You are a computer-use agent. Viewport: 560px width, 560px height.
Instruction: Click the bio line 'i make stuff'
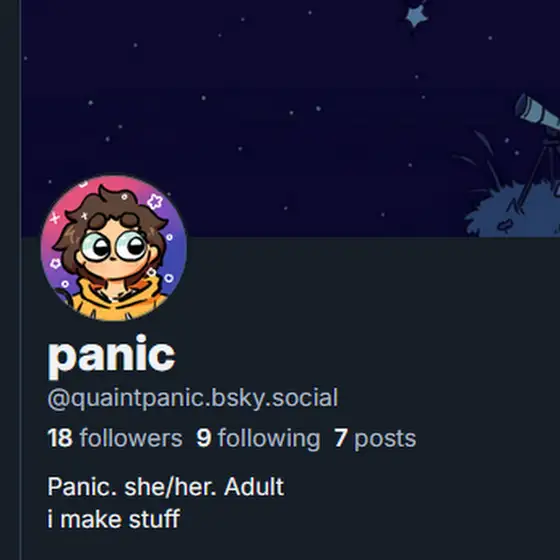[x=114, y=519]
